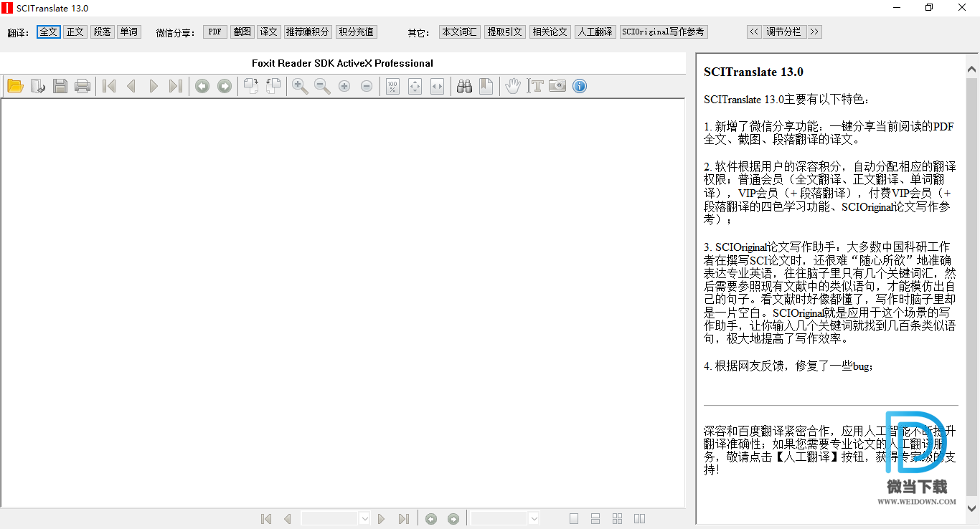Click 提取引文 extract citations

[x=505, y=32]
